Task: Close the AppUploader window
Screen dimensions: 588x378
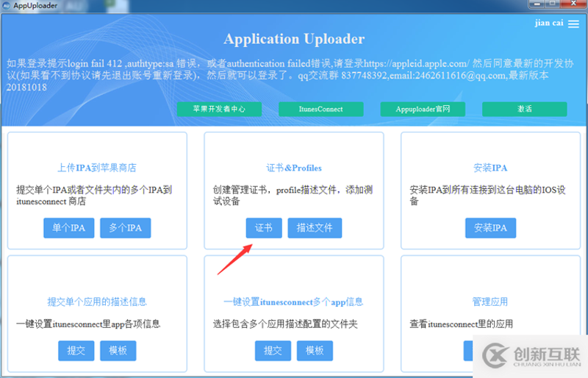Action: tap(573, 4)
